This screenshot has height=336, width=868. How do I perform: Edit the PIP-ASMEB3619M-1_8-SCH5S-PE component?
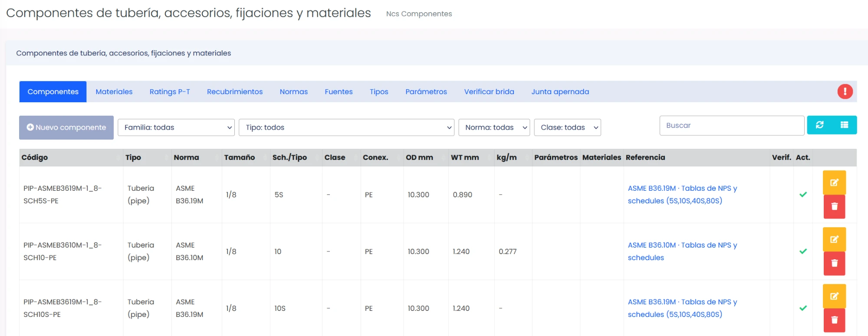click(x=834, y=183)
